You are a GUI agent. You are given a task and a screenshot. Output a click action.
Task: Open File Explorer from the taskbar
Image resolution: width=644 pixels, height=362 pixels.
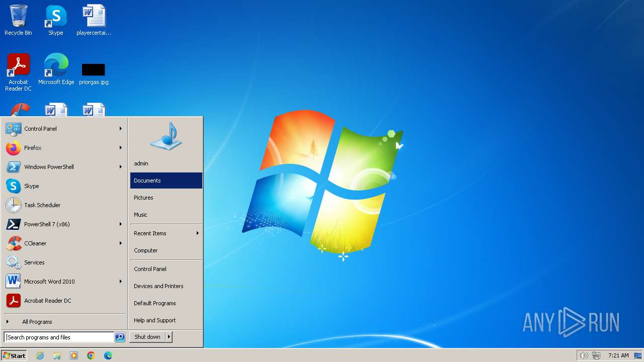(x=57, y=355)
